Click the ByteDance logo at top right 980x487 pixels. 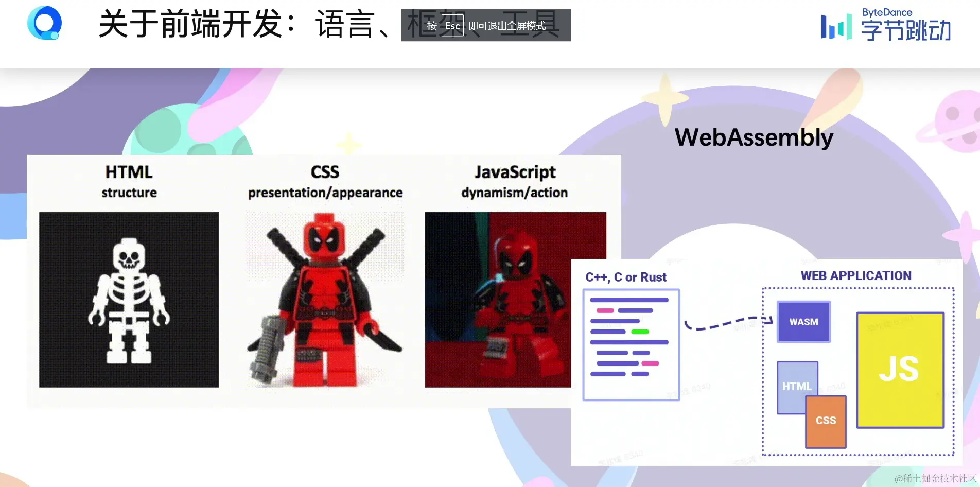885,24
